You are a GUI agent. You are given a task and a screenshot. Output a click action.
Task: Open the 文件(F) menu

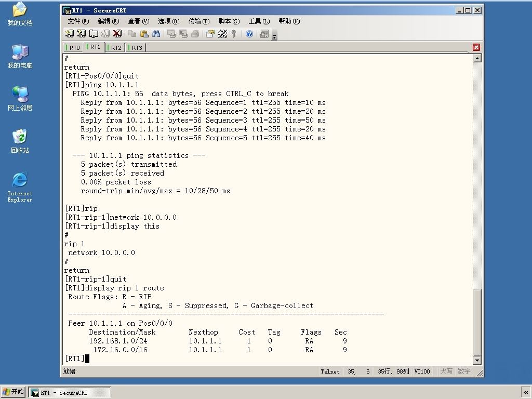(78, 21)
